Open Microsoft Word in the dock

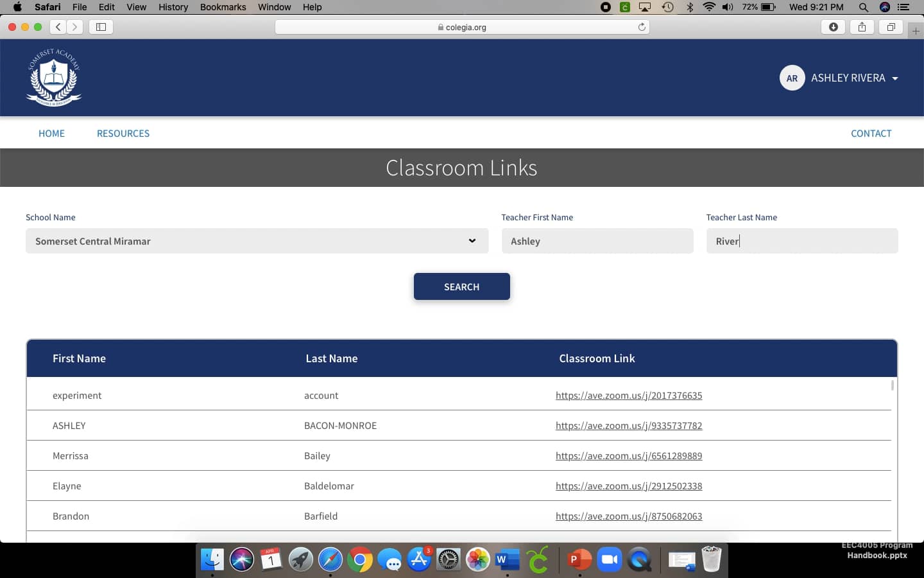(x=507, y=559)
